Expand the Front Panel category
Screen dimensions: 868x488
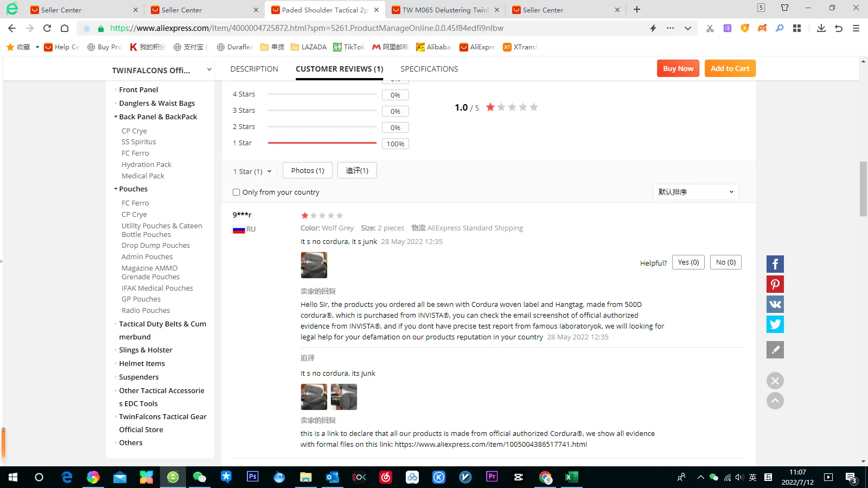[116, 89]
